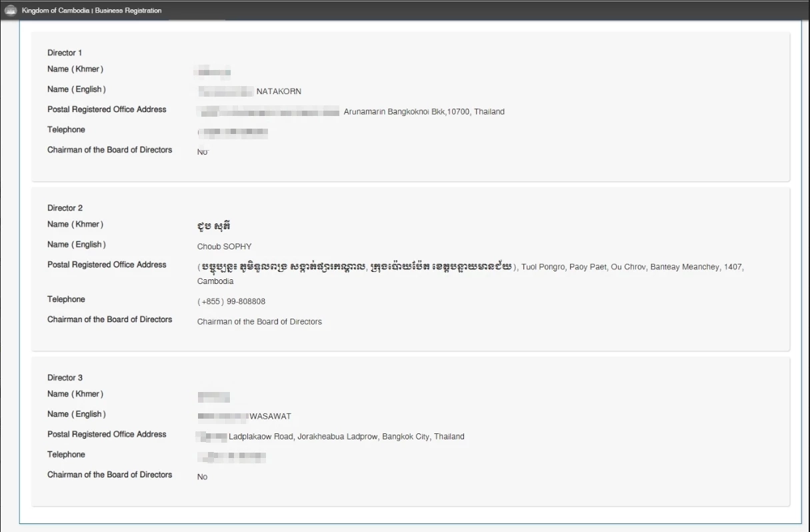
Task: Click the phone number (+855) 99-808808
Action: coord(231,301)
